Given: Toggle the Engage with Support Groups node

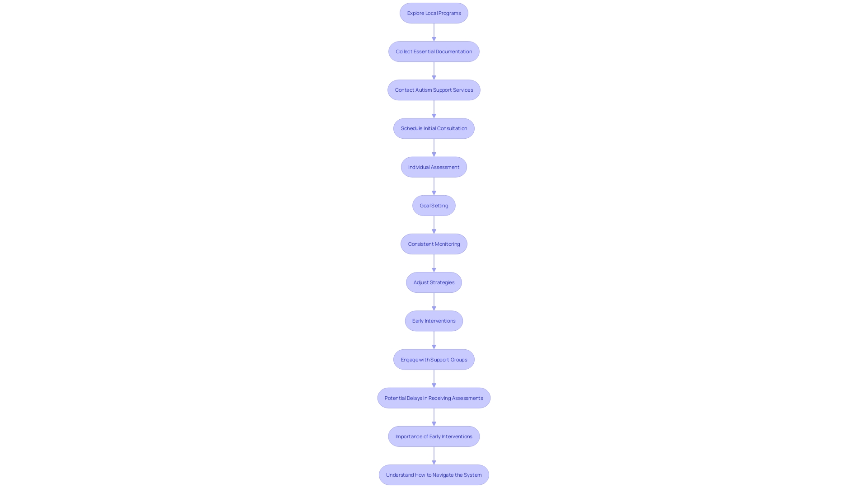Looking at the screenshot, I should click(x=434, y=359).
